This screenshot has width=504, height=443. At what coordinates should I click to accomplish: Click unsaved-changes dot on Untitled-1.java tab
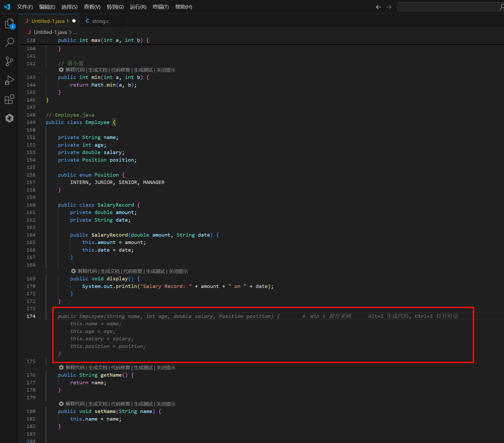[74, 21]
